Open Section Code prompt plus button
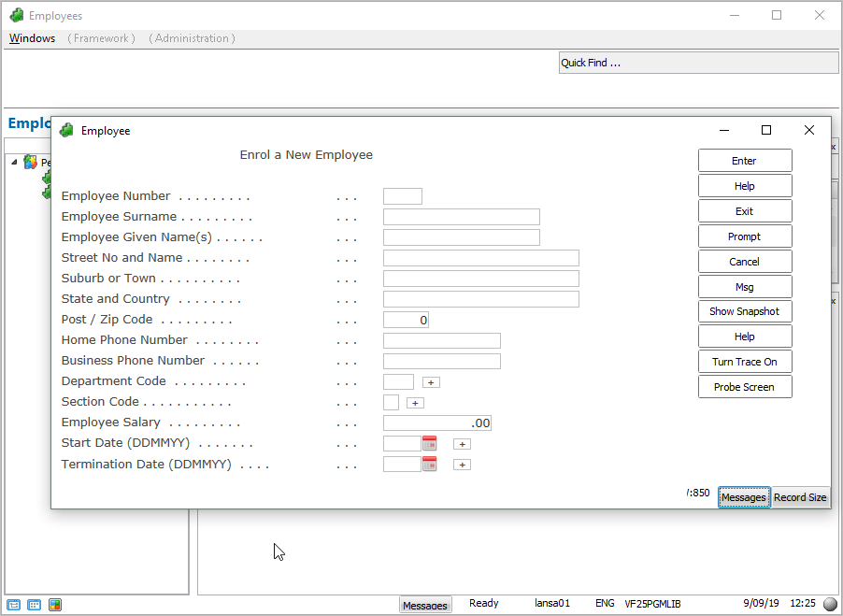 415,403
